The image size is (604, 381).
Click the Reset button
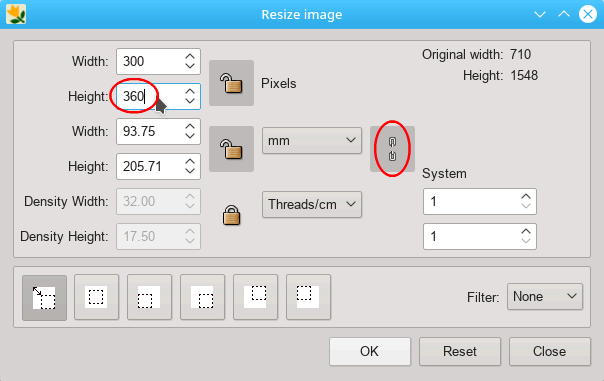click(460, 351)
